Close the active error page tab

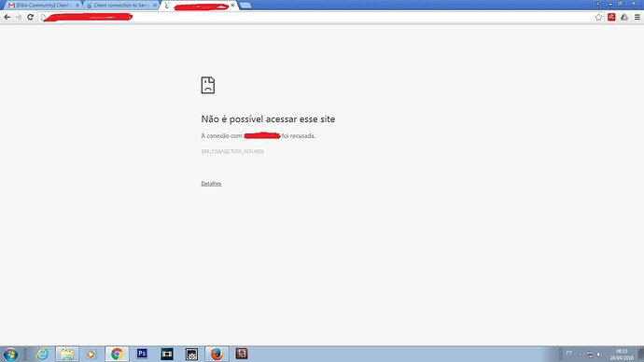(233, 6)
